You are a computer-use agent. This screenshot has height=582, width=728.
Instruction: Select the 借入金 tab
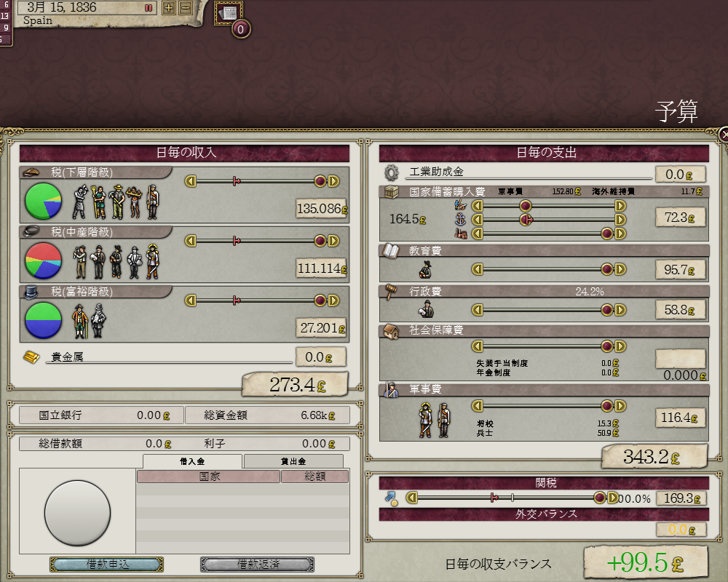click(192, 461)
